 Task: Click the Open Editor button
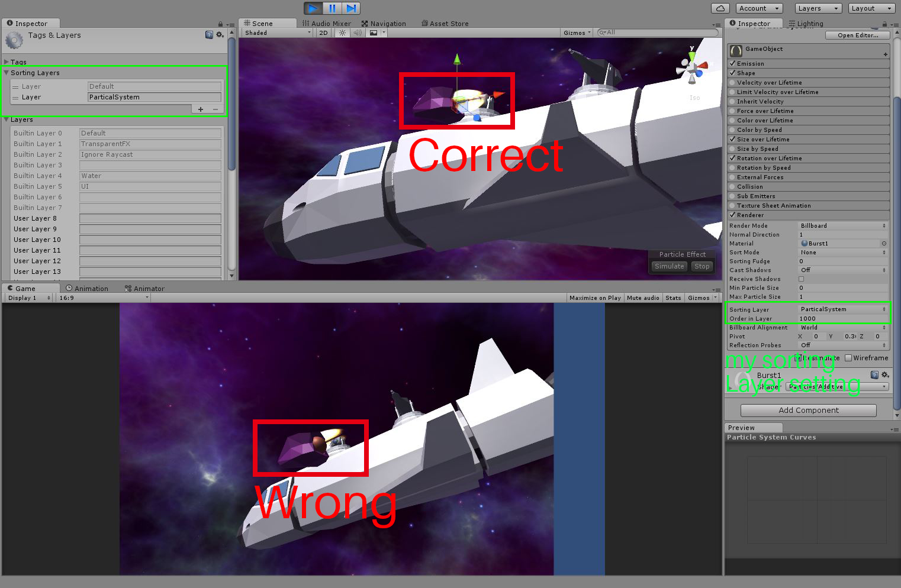click(x=857, y=35)
